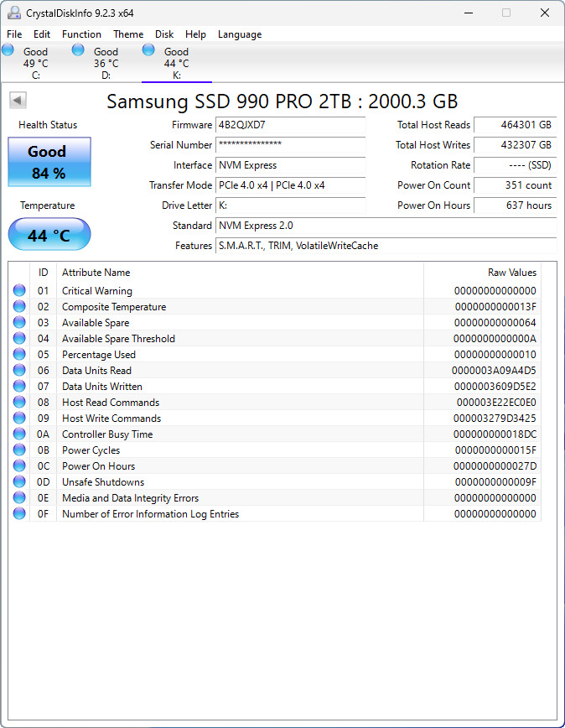Select raw value 000003279D3425

tap(495, 419)
